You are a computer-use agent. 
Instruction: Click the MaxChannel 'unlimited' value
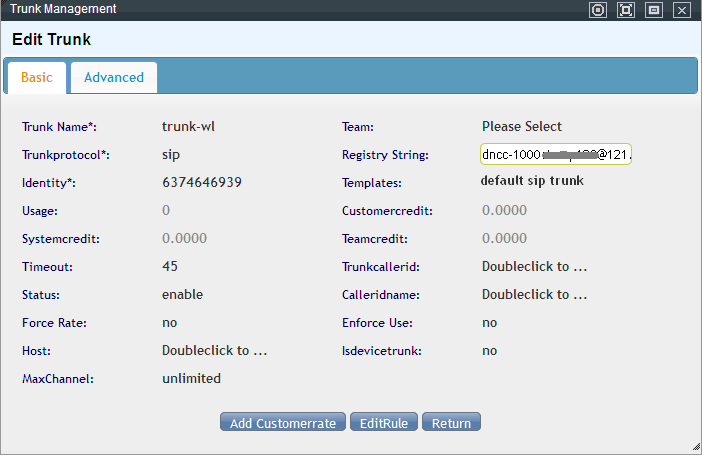(191, 379)
